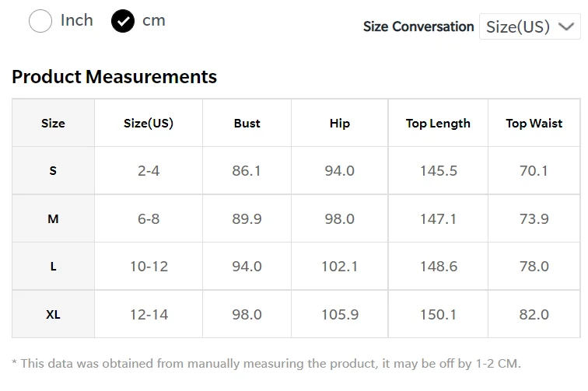The width and height of the screenshot is (588, 391).
Task: Select the Inch unit radio button
Action: click(x=40, y=21)
